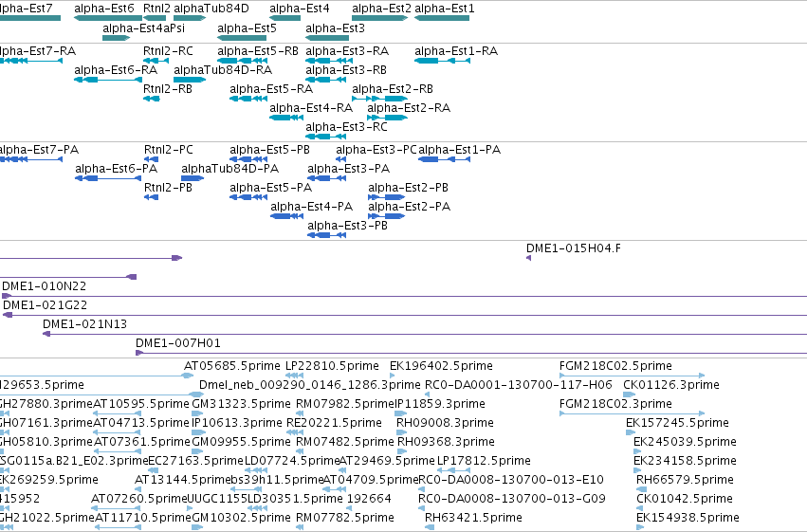
Task: Select protein Rtnl2-PC
Action: [x=152, y=159]
